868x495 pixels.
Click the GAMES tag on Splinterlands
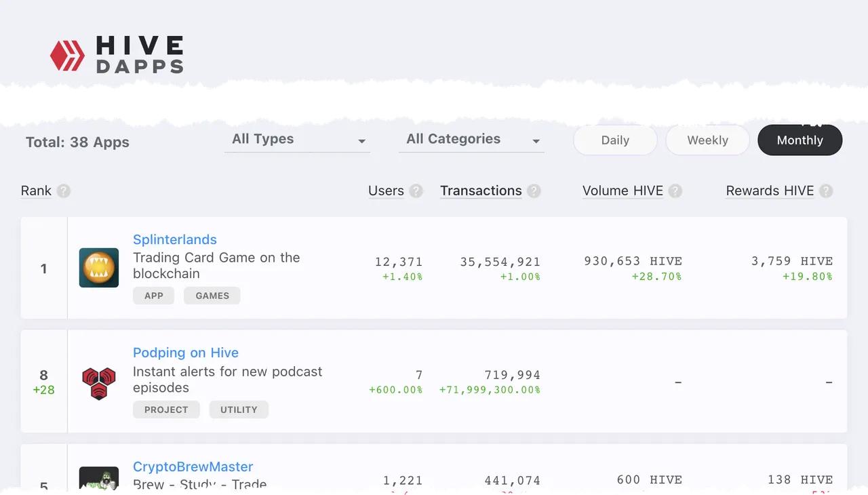[x=212, y=296]
